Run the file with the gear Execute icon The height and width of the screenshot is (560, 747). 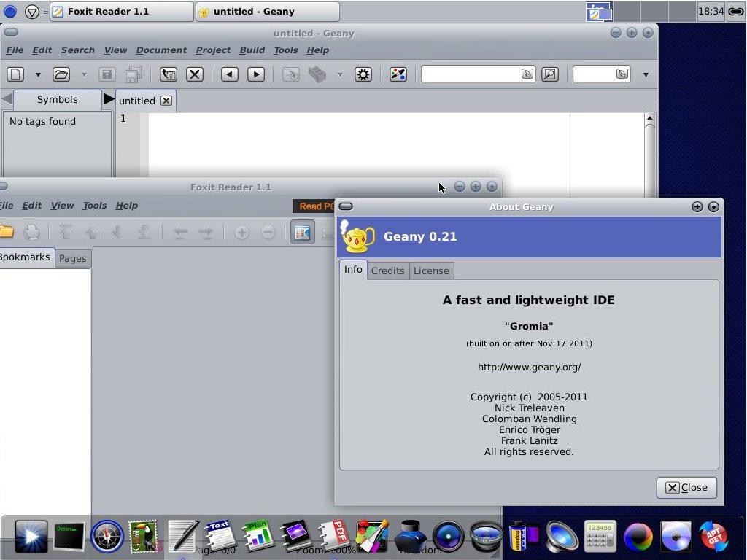pos(363,74)
